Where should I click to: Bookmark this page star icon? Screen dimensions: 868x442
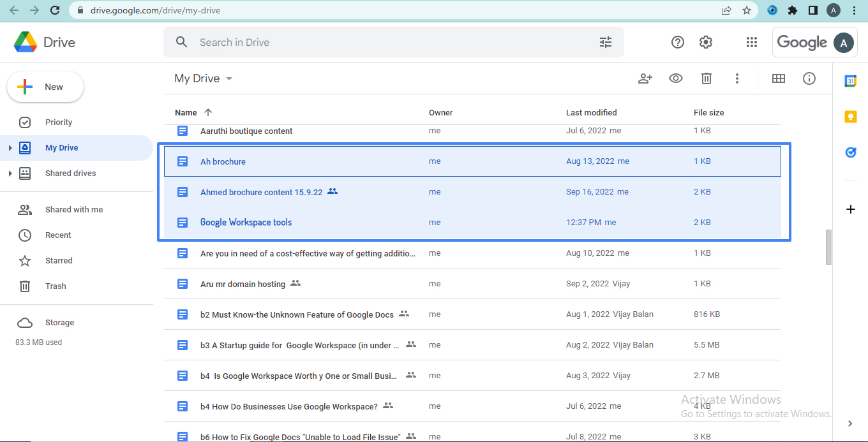pos(747,10)
